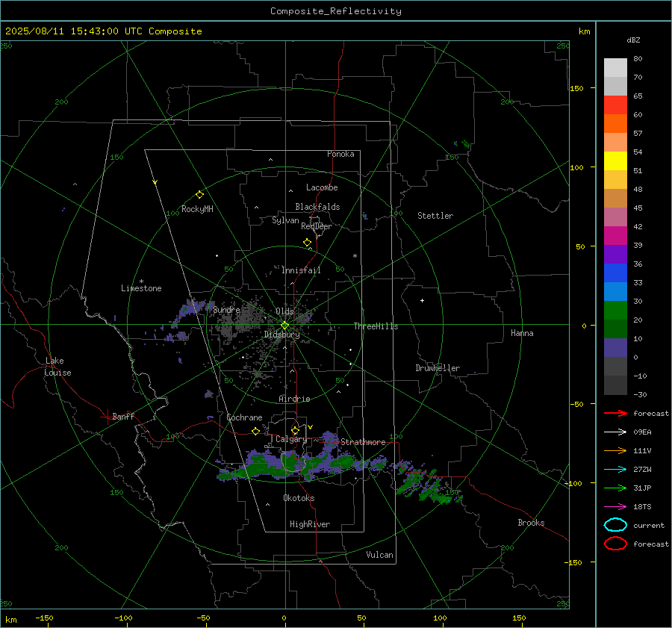Pick the violet-purple swatch in dBZ scale
Screen dimensions: 672x628
tap(615, 254)
